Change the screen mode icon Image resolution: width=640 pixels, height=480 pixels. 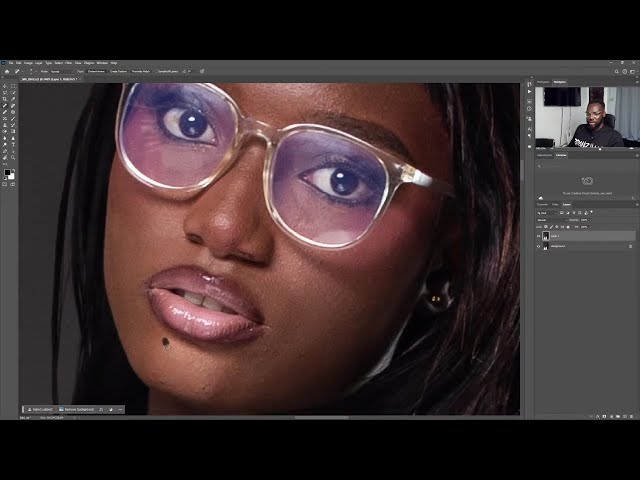(13, 184)
